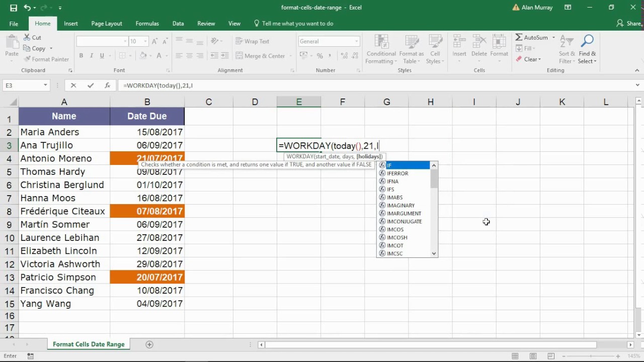The image size is (644, 362).
Task: Open Ribbon Display Options
Action: 568,8
